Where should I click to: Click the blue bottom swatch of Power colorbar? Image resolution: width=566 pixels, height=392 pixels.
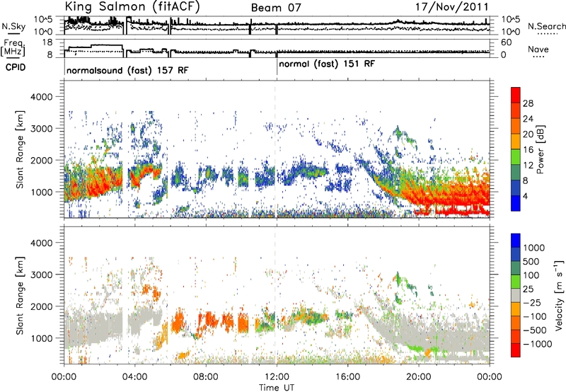tap(516, 203)
